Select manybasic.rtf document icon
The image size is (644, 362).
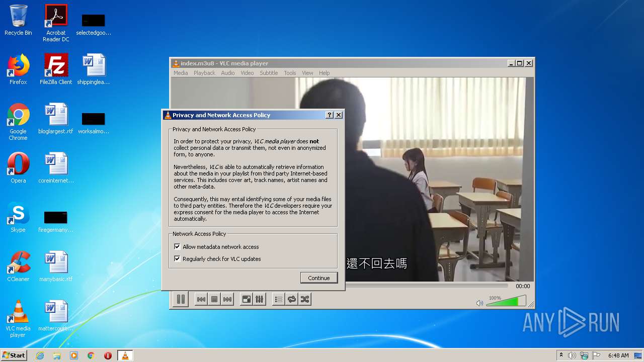[x=56, y=266]
